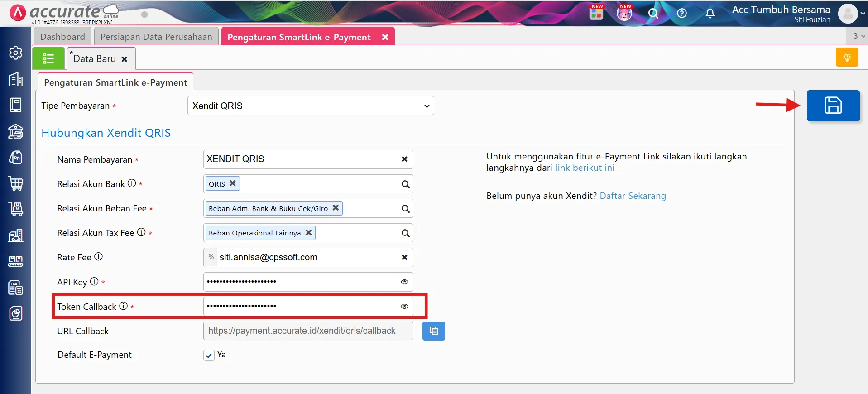The height and width of the screenshot is (394, 868).
Task: Click into the Rate Fee input field
Action: [x=308, y=257]
